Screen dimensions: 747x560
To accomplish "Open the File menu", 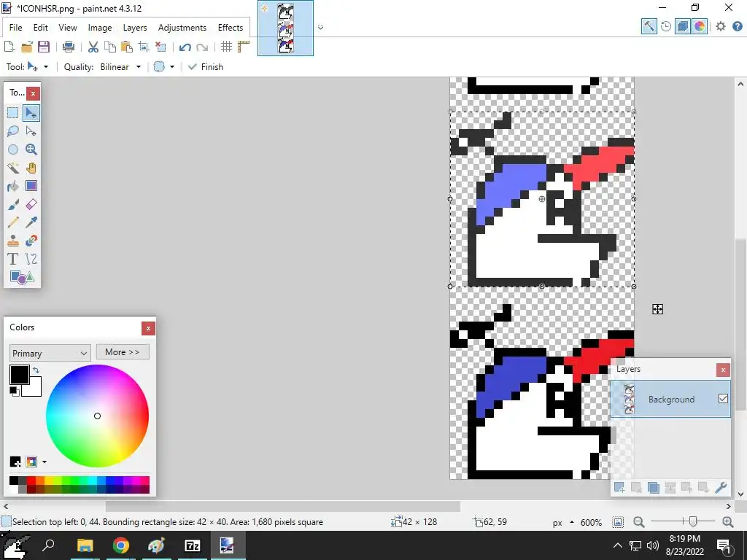I will [16, 28].
